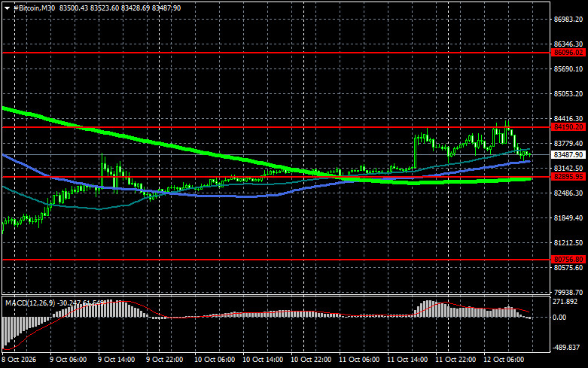Image resolution: width=588 pixels, height=368 pixels.
Task: Click the chart menu triangle beside #Bitcoin,M30
Action: (x=7, y=8)
